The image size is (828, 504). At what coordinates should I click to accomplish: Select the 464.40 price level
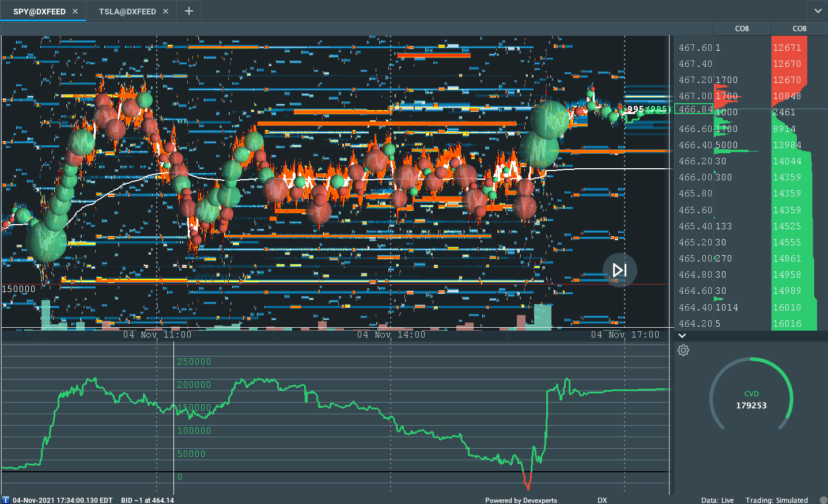[x=695, y=308]
